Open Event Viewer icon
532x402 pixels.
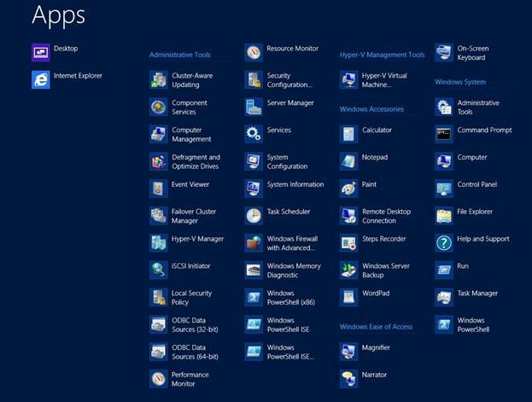[x=159, y=189]
